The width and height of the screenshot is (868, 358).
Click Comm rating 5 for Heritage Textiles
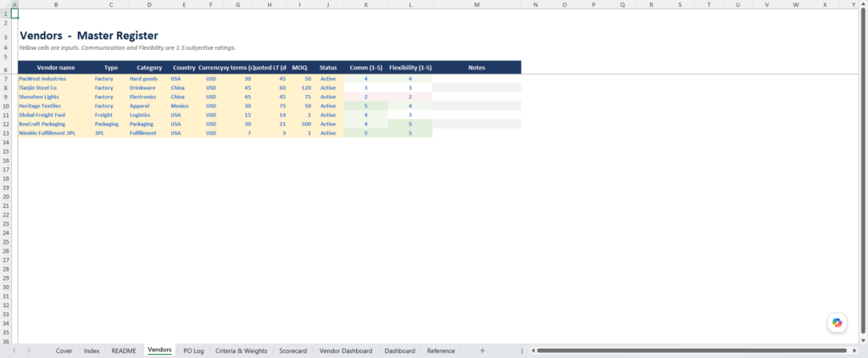366,106
